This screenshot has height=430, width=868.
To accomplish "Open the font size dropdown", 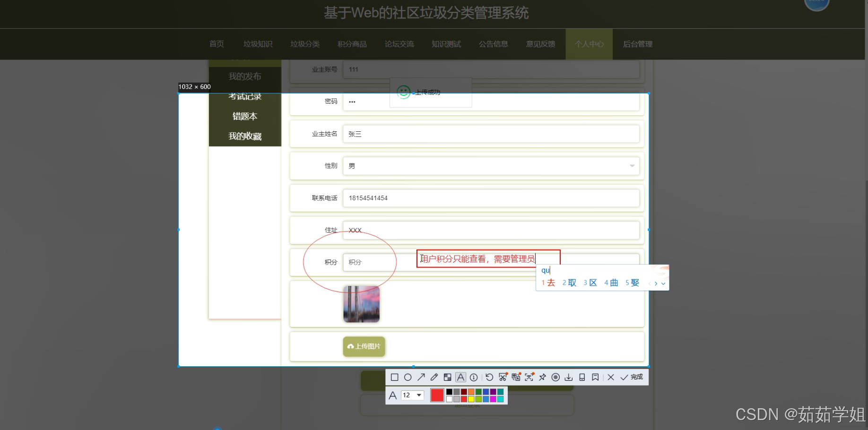I will (x=418, y=396).
